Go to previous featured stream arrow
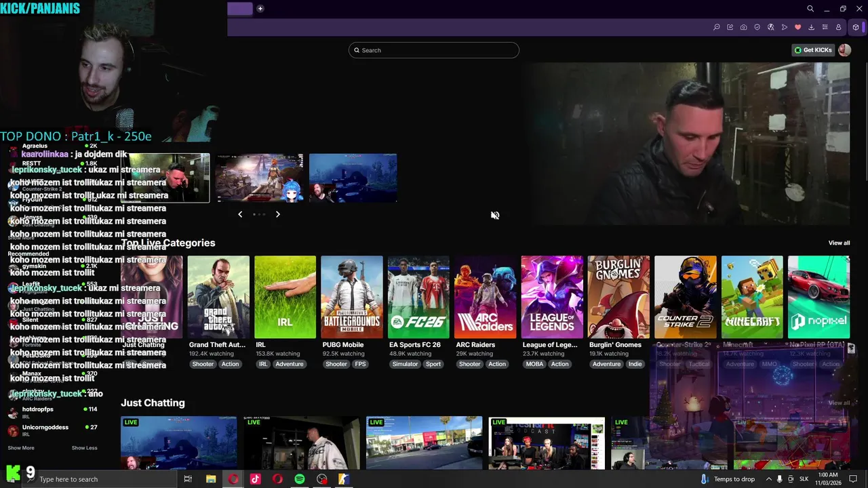 pyautogui.click(x=240, y=214)
